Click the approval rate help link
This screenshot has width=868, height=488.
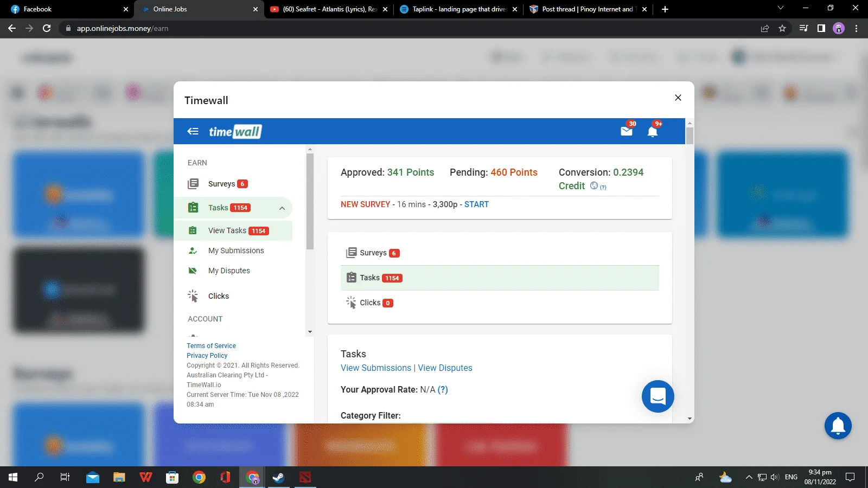pyautogui.click(x=443, y=390)
